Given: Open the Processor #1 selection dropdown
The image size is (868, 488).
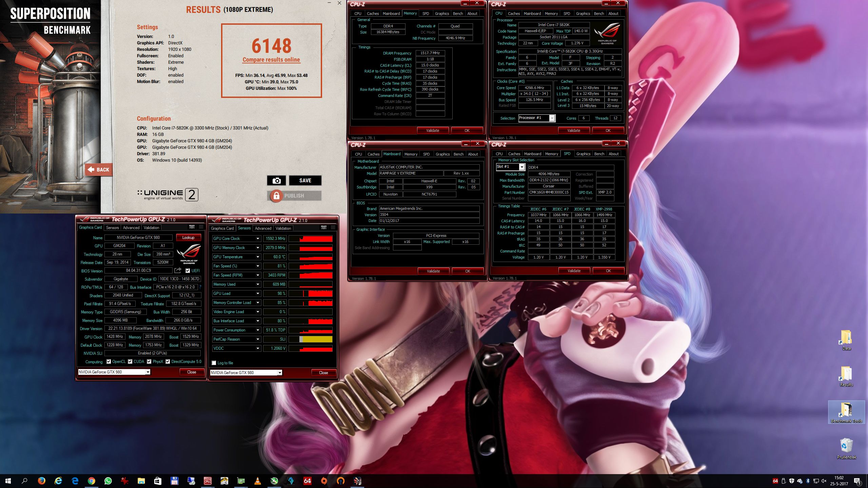Looking at the screenshot, I should pyautogui.click(x=552, y=118).
